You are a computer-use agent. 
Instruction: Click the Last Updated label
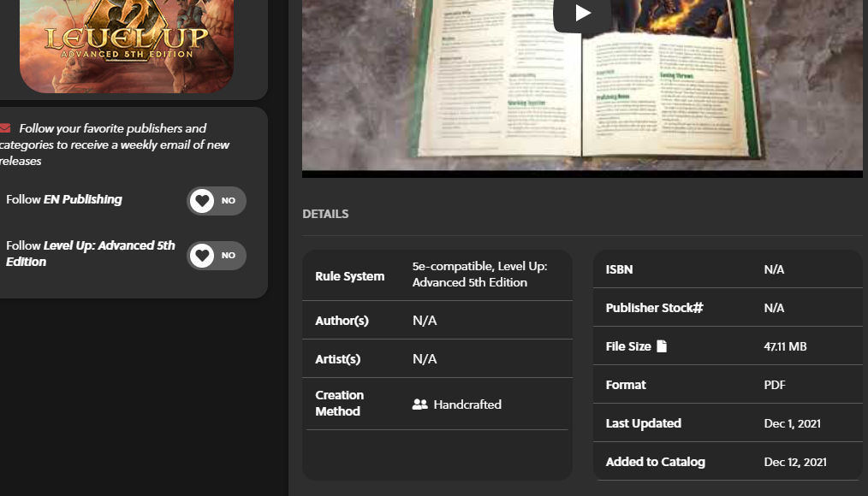click(644, 423)
